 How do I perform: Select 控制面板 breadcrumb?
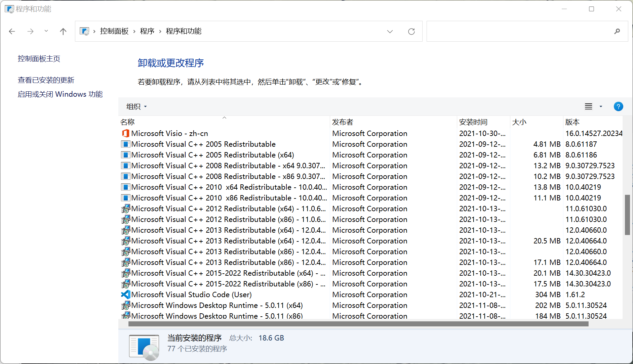114,31
